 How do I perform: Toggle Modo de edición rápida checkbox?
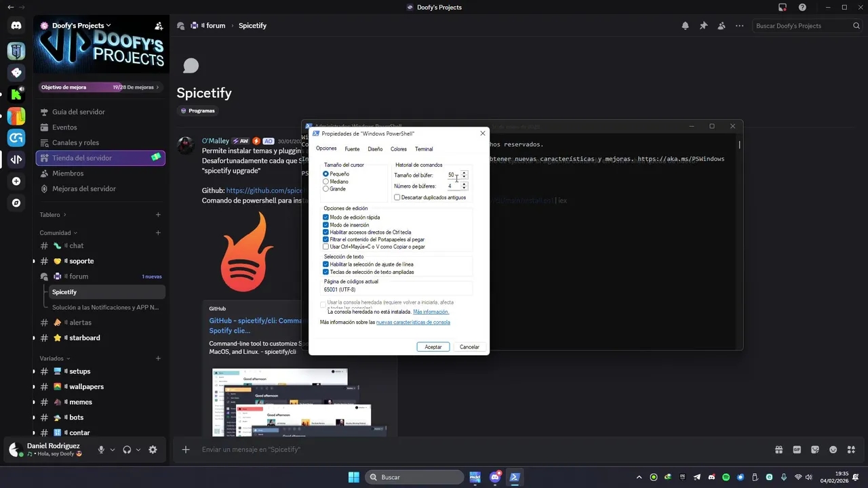pyautogui.click(x=351, y=218)
